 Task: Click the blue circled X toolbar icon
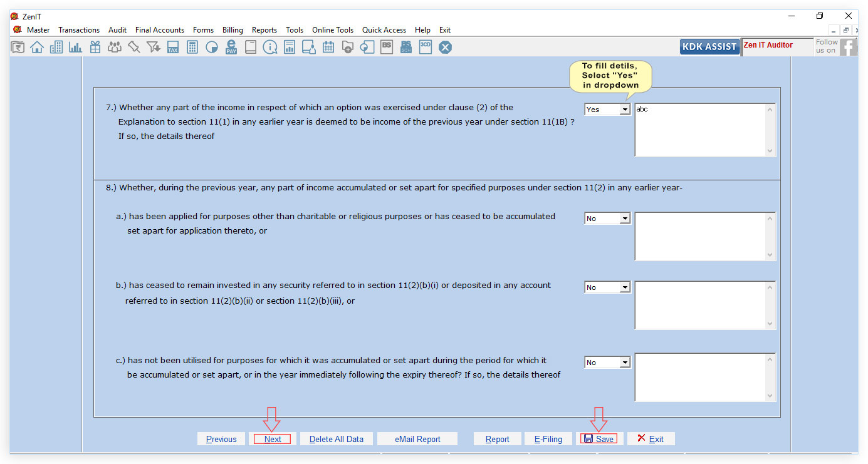(445, 47)
